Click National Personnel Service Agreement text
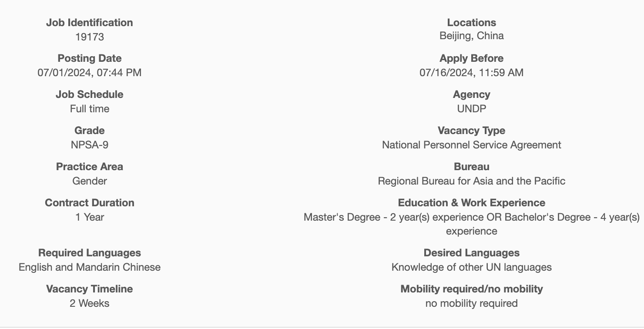Viewport: 644px width, 329px height. (472, 145)
